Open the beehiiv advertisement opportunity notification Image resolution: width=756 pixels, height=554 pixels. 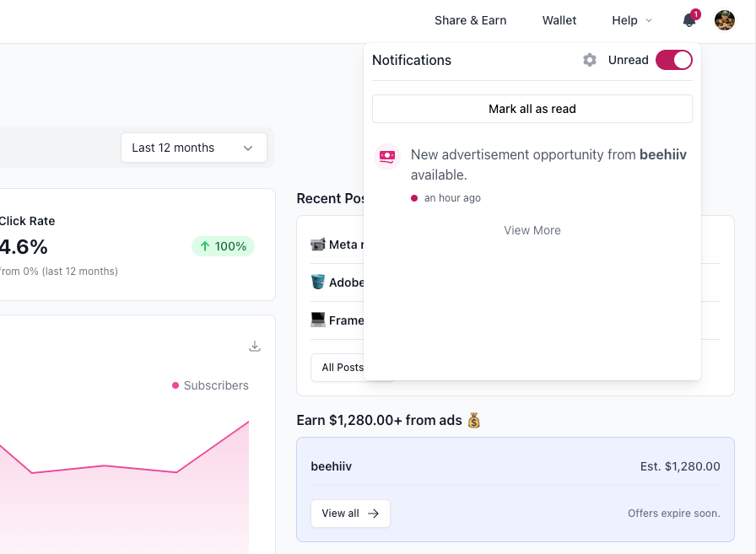point(532,175)
